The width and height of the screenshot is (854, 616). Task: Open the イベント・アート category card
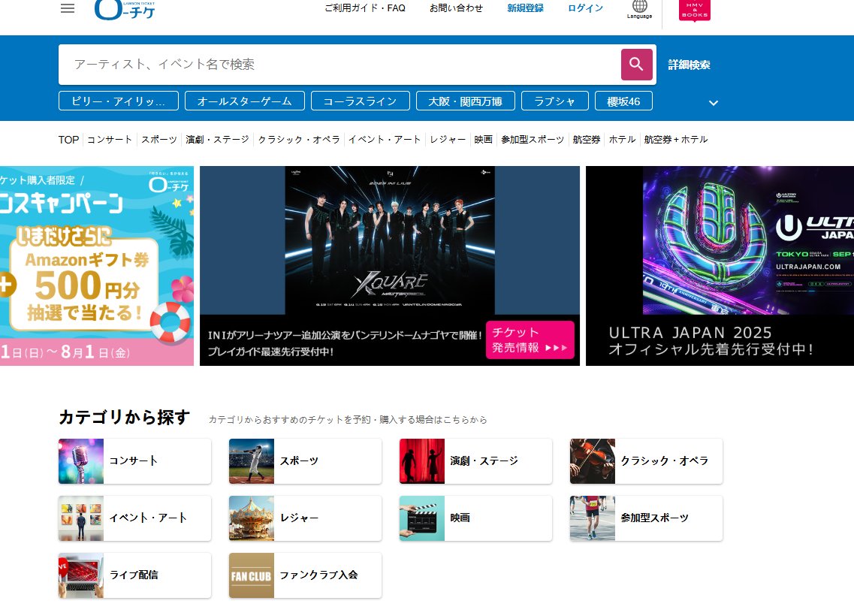pos(135,518)
